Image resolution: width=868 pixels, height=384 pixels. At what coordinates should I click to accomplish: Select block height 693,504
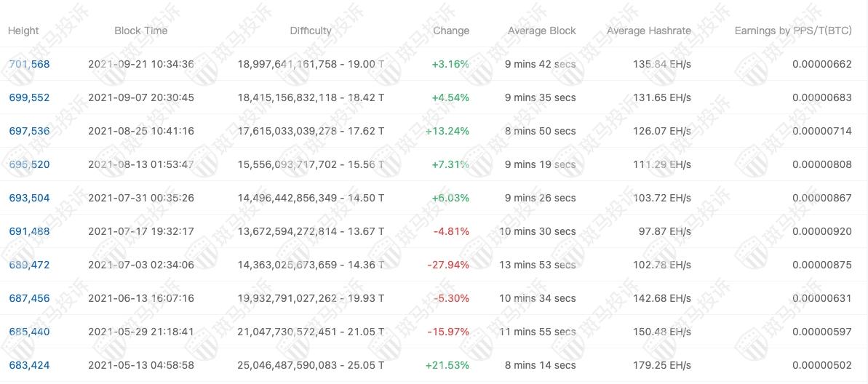[x=29, y=198]
